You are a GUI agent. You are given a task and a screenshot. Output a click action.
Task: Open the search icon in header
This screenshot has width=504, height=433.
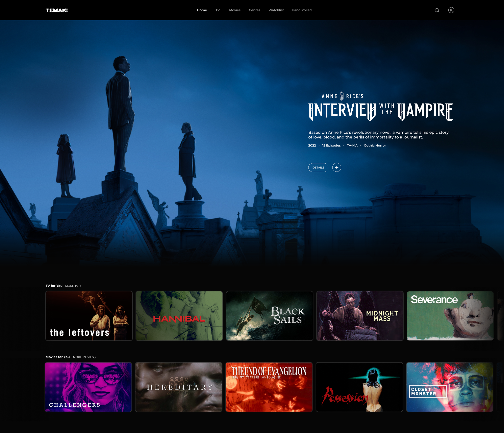[x=437, y=10]
